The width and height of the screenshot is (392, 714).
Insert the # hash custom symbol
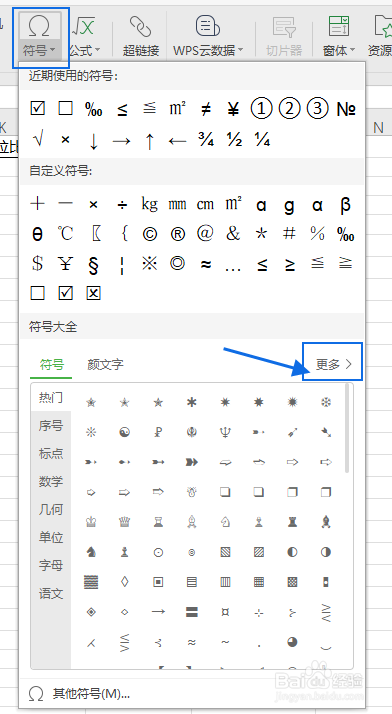coord(289,234)
